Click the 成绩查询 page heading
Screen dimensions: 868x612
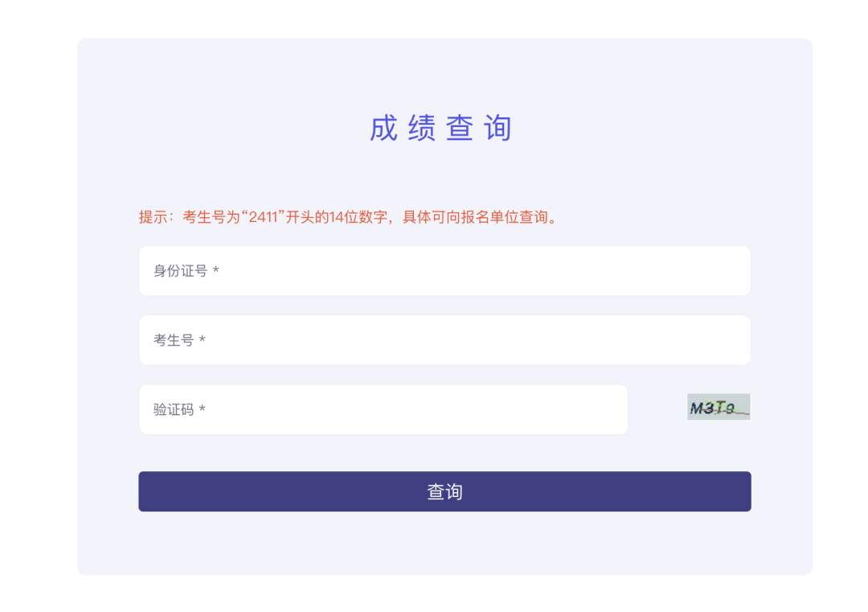(440, 129)
